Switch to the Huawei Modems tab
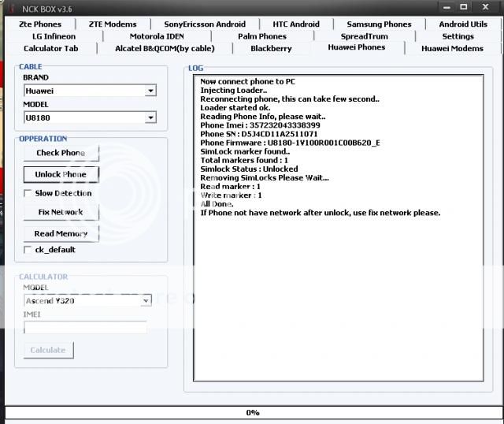The width and height of the screenshot is (504, 424). point(452,48)
